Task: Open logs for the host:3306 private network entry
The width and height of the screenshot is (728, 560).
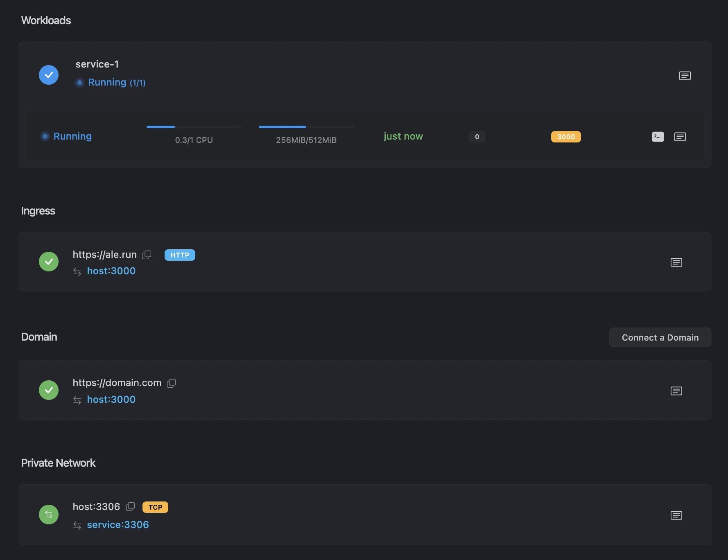Action: click(x=676, y=515)
